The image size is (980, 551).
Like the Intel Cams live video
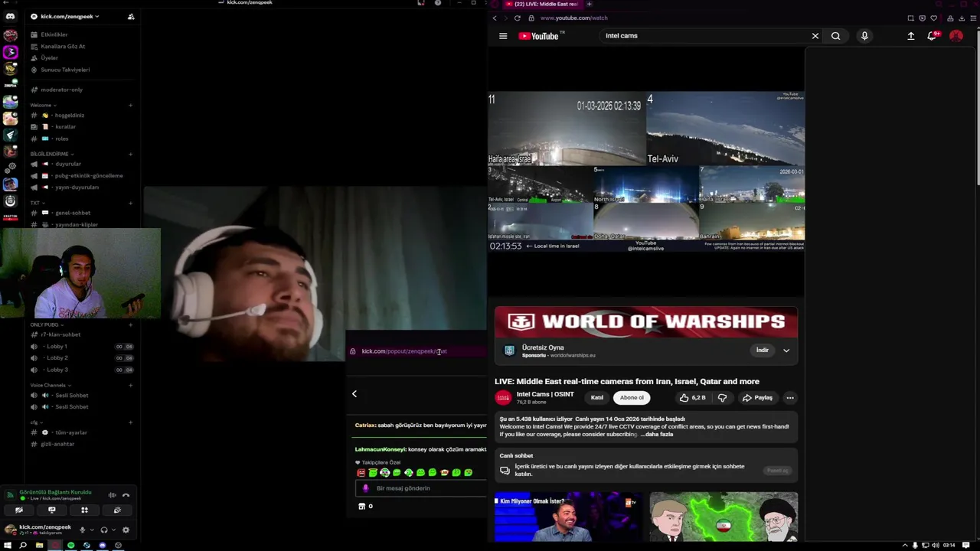click(692, 398)
